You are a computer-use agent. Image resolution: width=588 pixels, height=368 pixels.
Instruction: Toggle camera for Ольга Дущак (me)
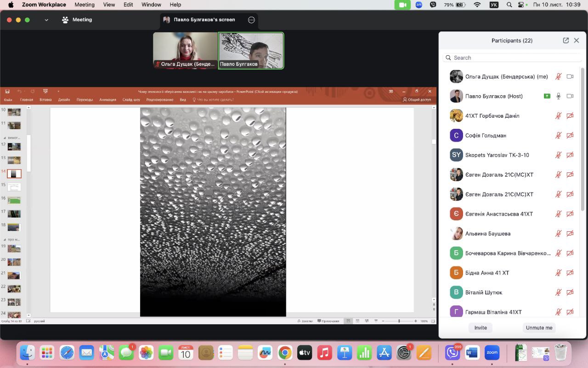570,77
